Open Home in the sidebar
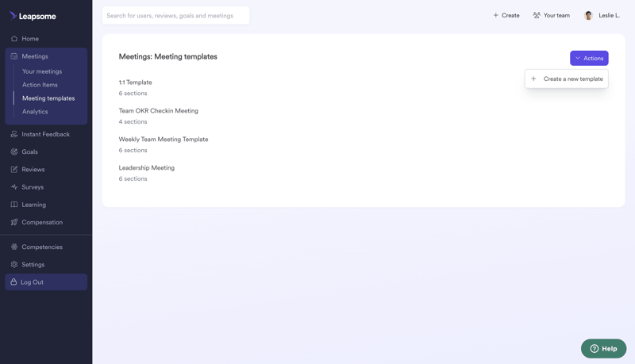 [x=30, y=38]
